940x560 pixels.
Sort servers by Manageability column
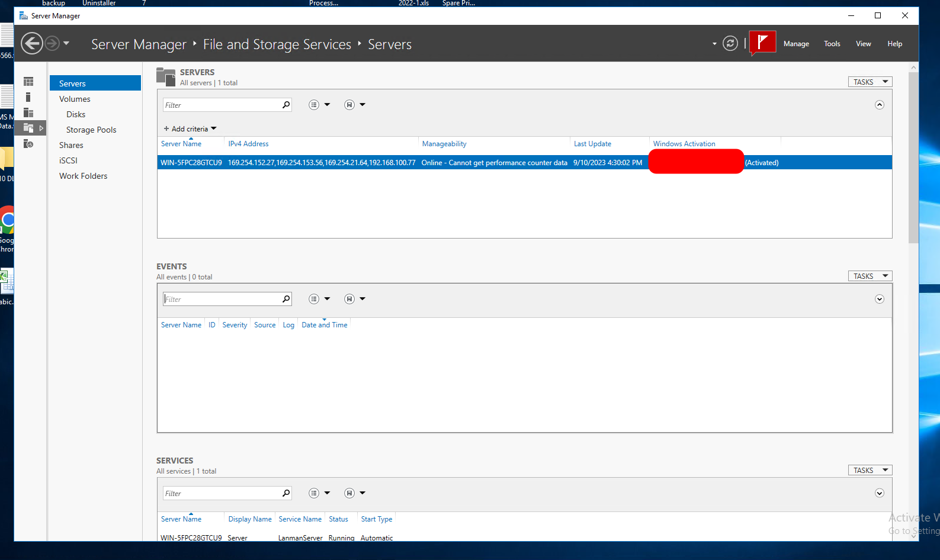click(x=444, y=144)
